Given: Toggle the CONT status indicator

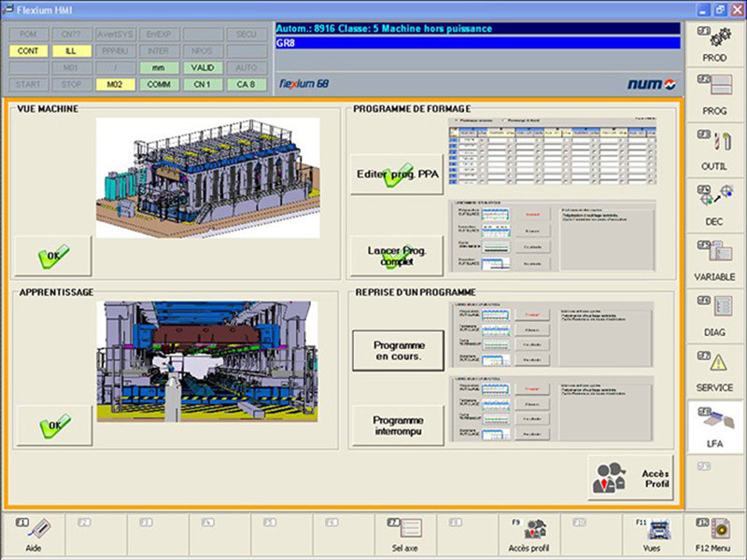Looking at the screenshot, I should (x=27, y=51).
